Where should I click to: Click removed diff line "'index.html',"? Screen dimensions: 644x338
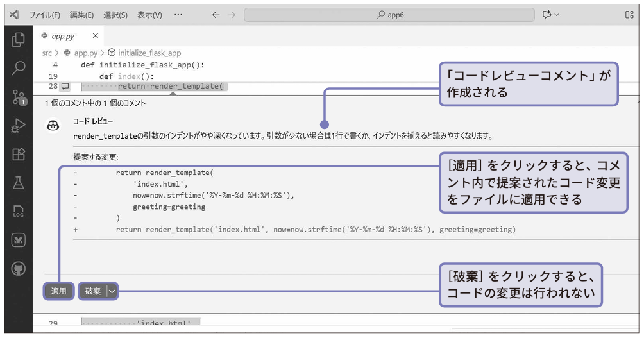tap(160, 184)
